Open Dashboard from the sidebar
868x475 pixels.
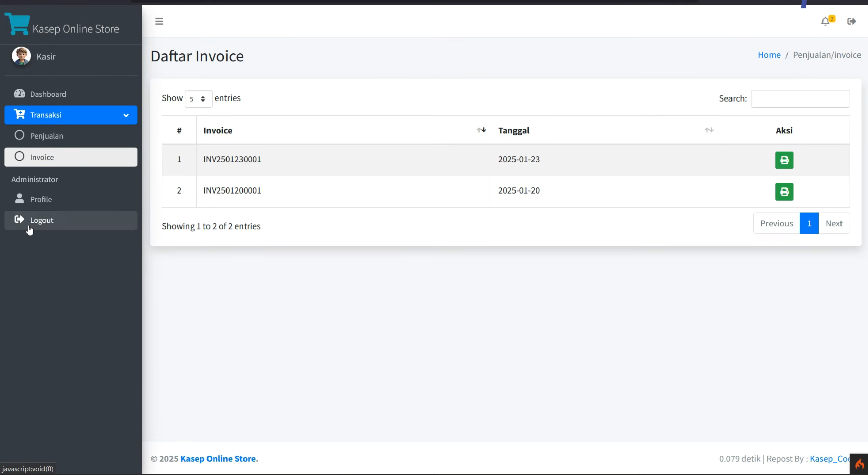click(x=71, y=94)
